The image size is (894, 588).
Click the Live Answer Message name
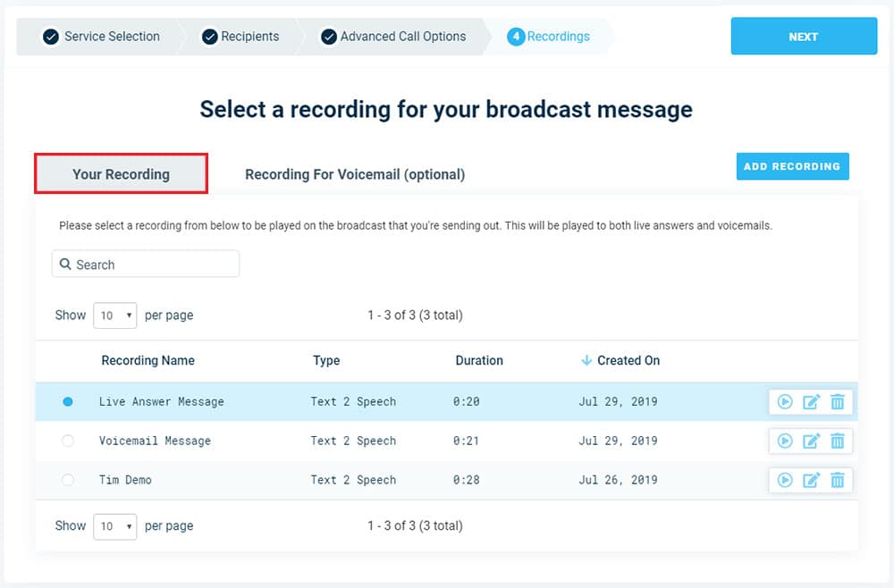pyautogui.click(x=161, y=402)
